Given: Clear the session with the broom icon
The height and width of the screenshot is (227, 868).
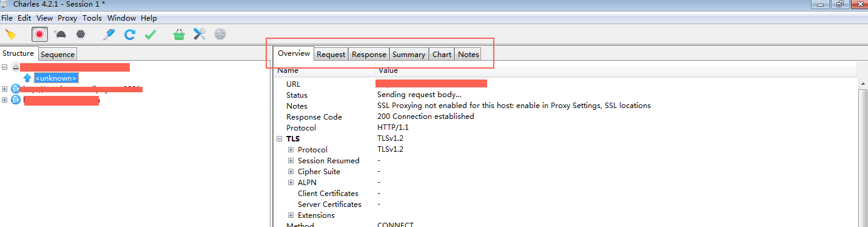Looking at the screenshot, I should point(11,35).
